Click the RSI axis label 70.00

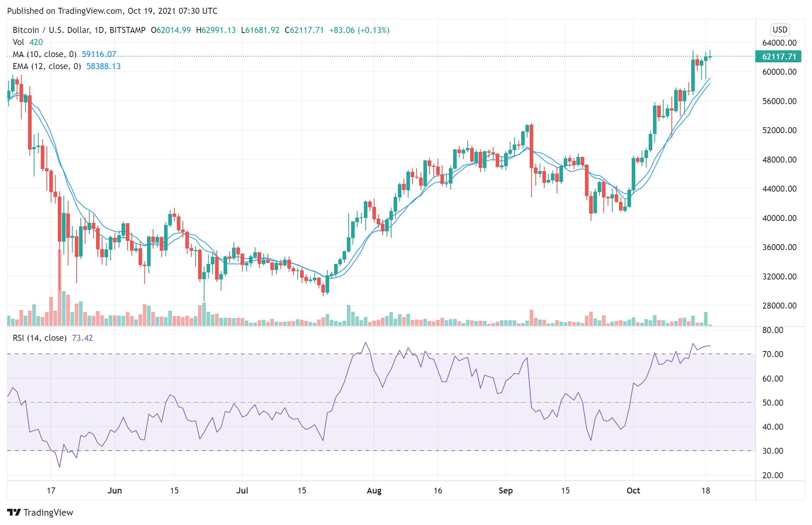point(773,354)
